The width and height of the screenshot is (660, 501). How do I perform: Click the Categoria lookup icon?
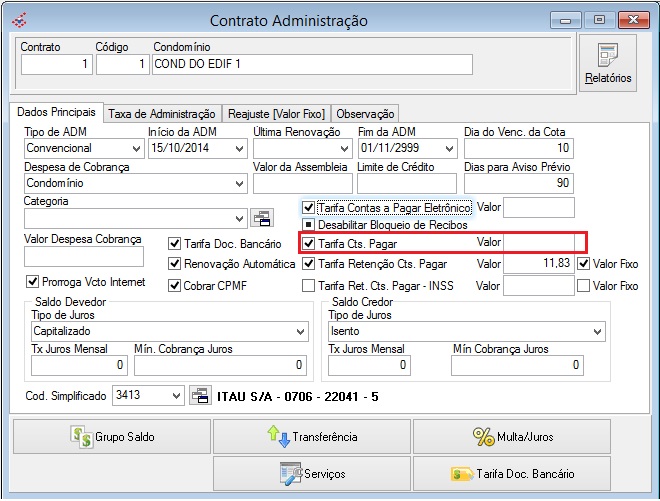(261, 218)
